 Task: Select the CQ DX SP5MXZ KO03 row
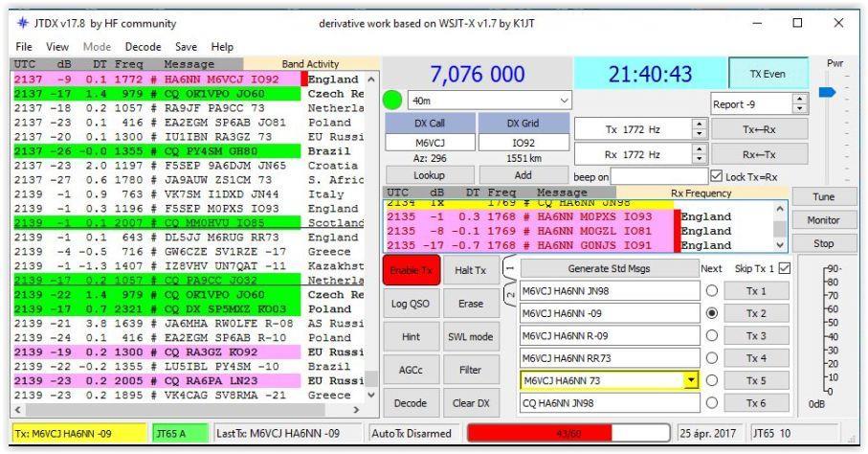point(189,308)
